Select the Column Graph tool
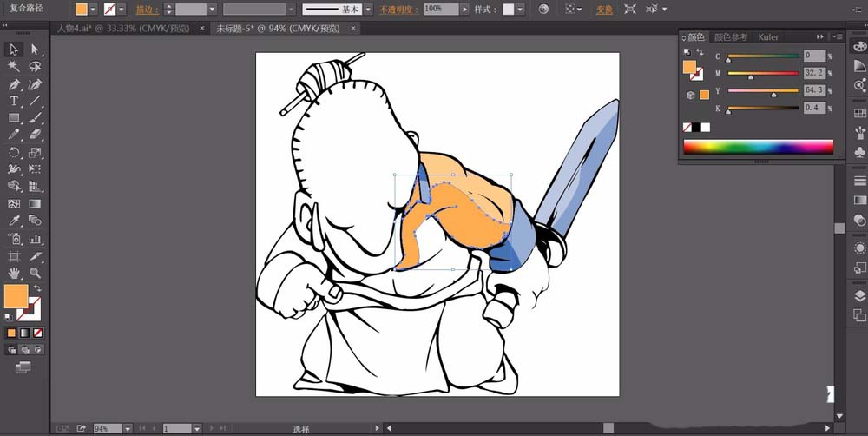Screen dimensions: 868x436 [35, 238]
